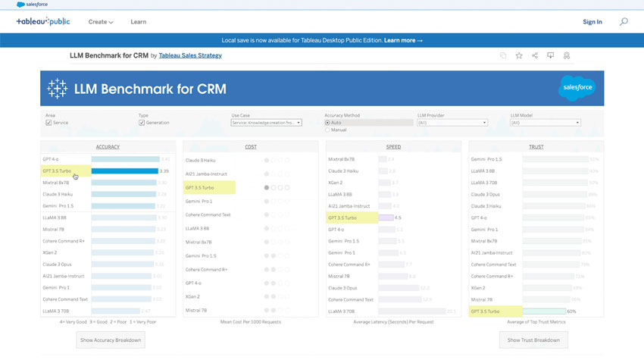Select Mixtral 8x7B in Speed list
Screen dimensions: 644x360
point(341,159)
